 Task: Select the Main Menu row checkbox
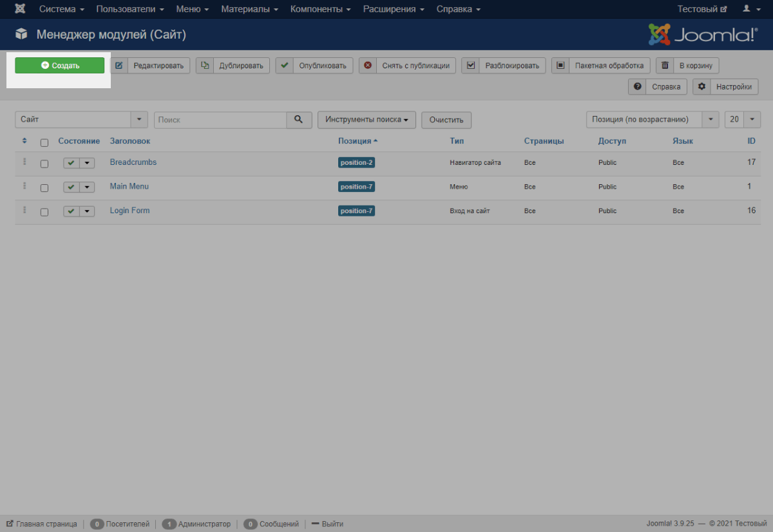point(44,188)
